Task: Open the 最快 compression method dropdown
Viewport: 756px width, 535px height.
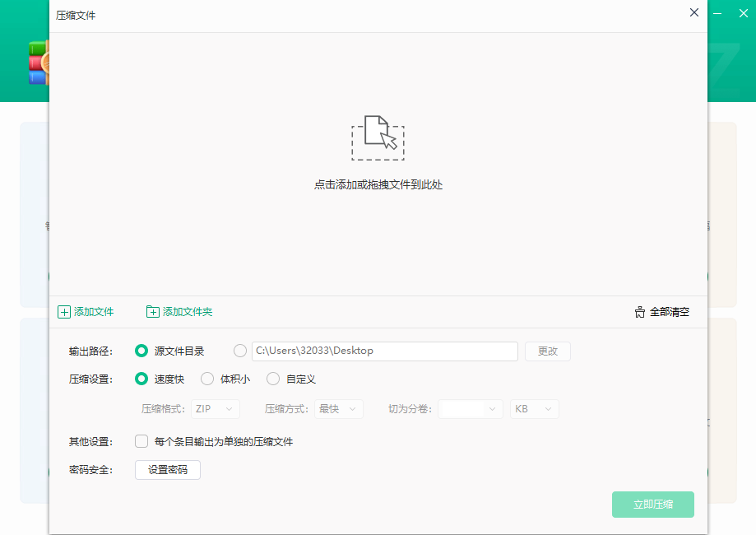Action: click(x=338, y=409)
